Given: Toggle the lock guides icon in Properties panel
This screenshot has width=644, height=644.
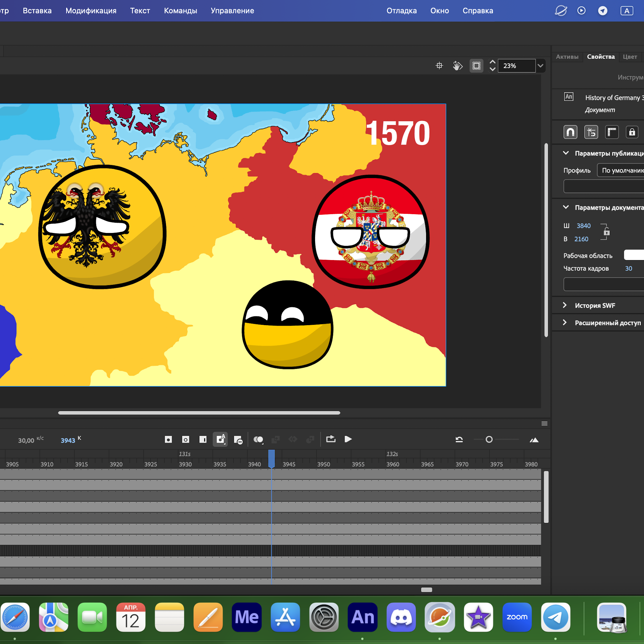Looking at the screenshot, I should click(x=632, y=132).
